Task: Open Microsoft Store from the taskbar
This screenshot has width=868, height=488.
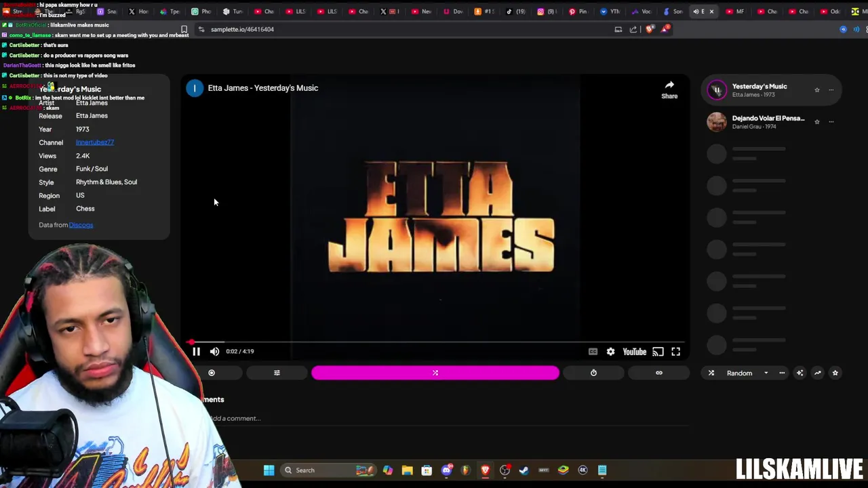Action: [427, 470]
